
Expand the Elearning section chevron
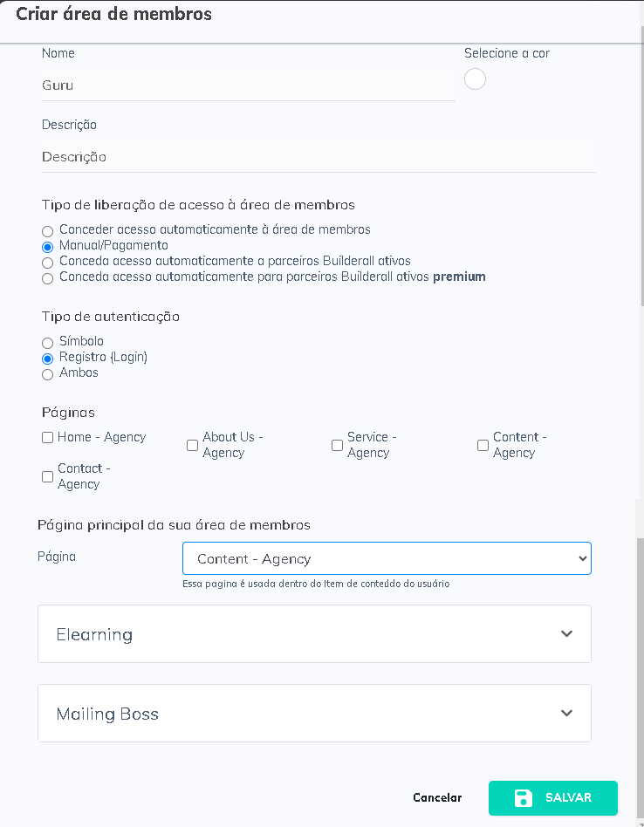566,634
